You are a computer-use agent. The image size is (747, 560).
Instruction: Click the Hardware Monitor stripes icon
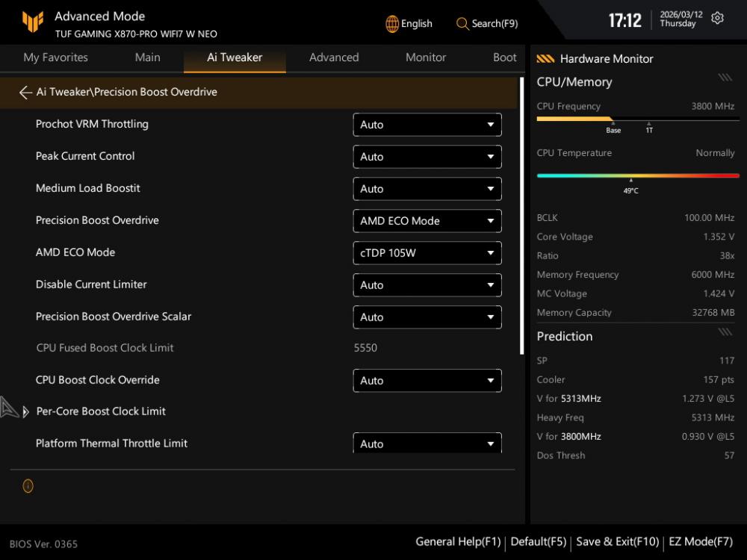point(545,59)
